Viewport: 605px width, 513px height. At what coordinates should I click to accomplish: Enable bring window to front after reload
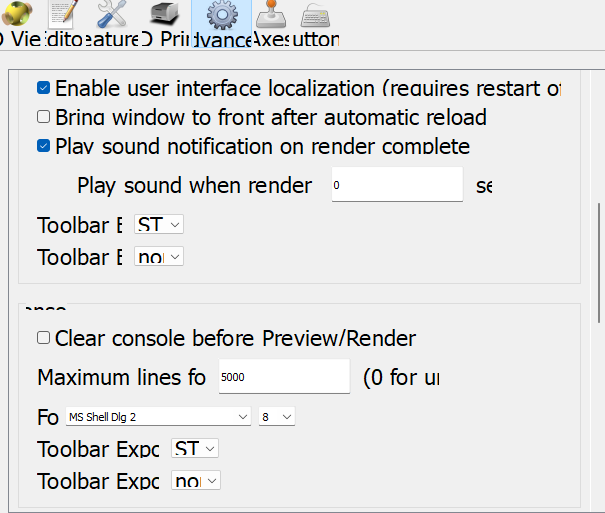[x=43, y=117]
